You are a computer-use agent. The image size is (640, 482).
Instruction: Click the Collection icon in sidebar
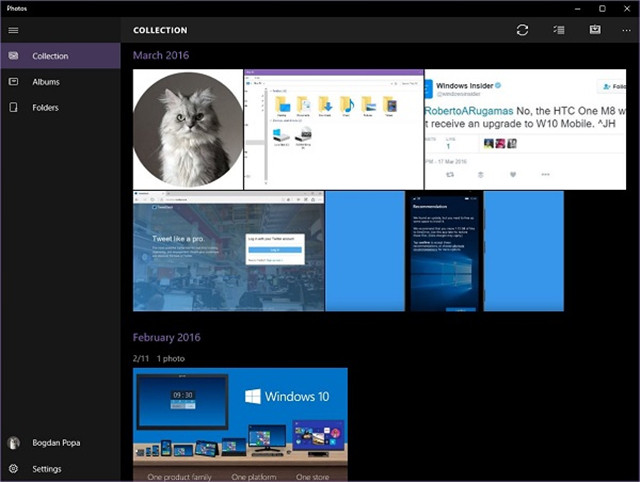tap(13, 56)
